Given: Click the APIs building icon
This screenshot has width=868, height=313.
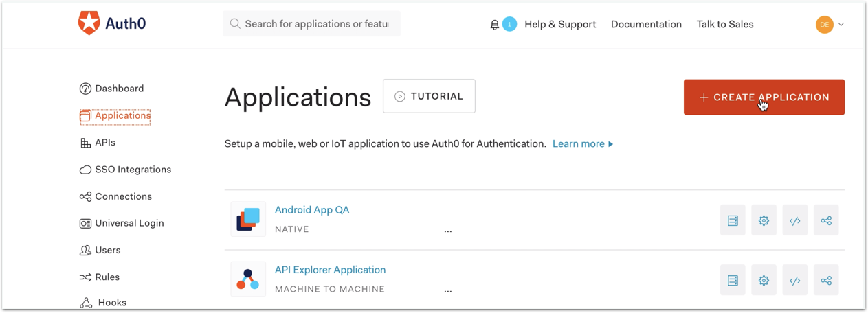Looking at the screenshot, I should pos(85,143).
